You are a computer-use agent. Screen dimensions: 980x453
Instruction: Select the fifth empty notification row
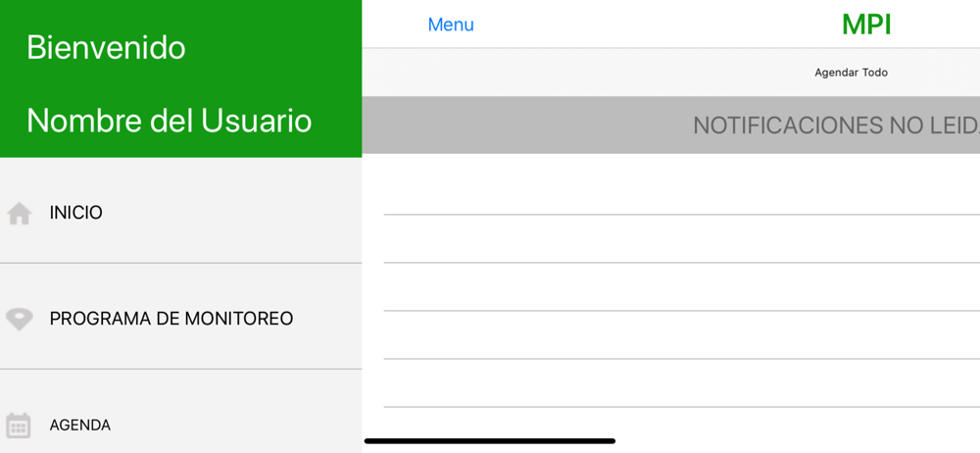tap(670, 383)
